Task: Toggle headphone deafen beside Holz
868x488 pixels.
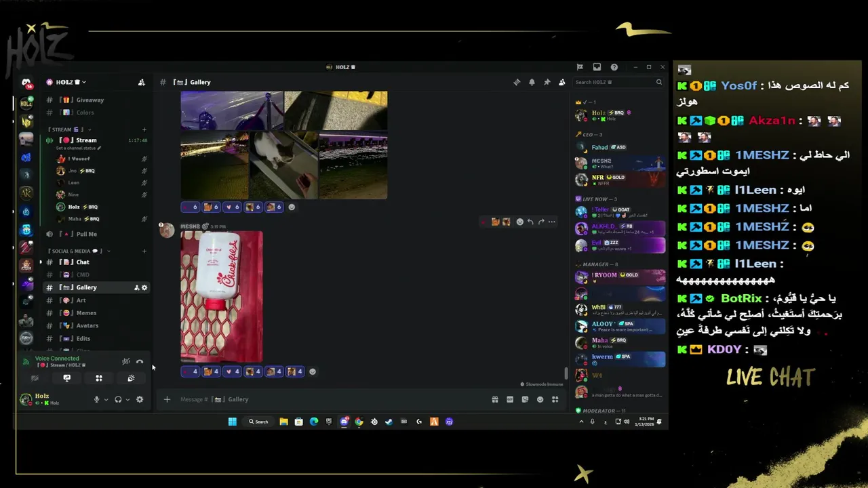Action: click(118, 399)
